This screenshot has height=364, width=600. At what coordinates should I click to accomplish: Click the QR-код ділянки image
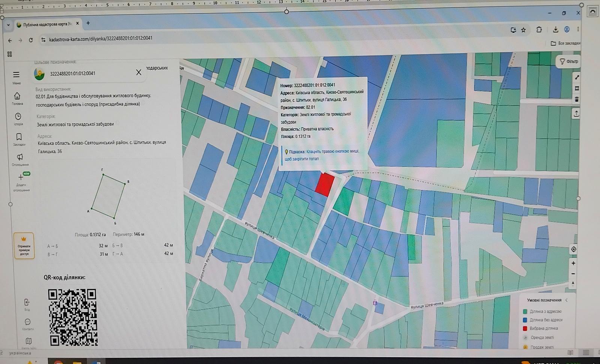tap(73, 317)
